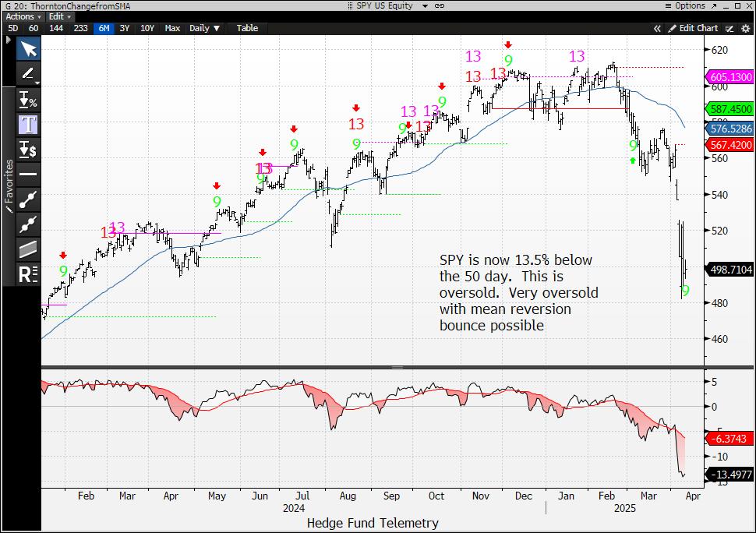Open the Edit dropdown
Screen dimensions: 756x533
60,16
